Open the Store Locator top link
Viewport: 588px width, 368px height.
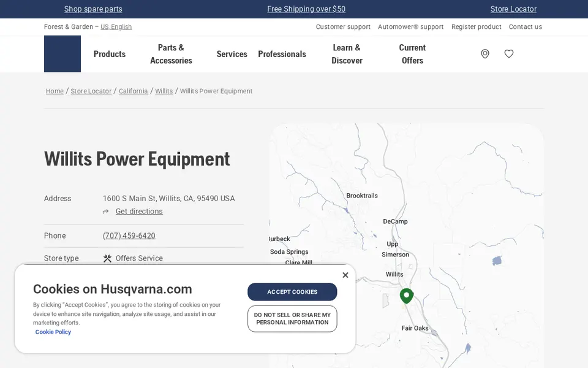coord(513,9)
